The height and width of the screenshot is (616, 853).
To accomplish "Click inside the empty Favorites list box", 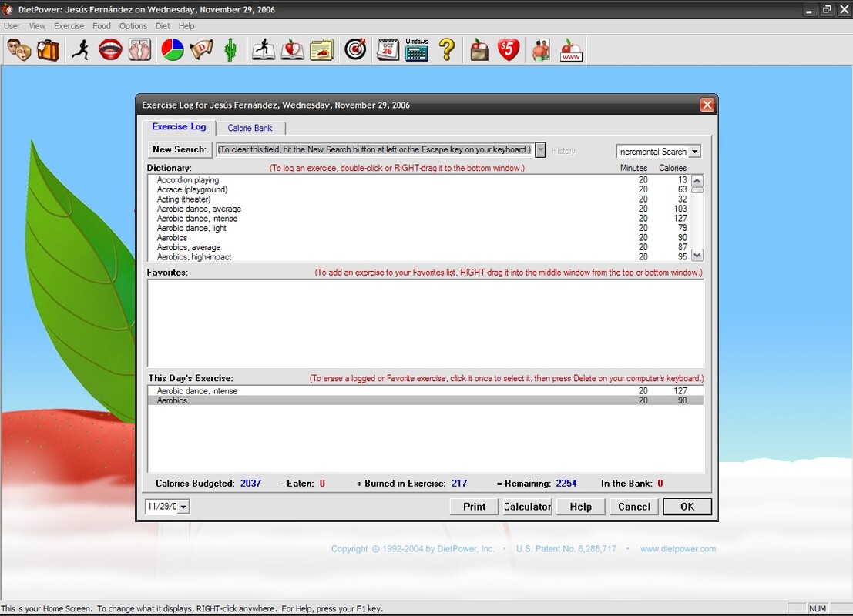I will (425, 323).
